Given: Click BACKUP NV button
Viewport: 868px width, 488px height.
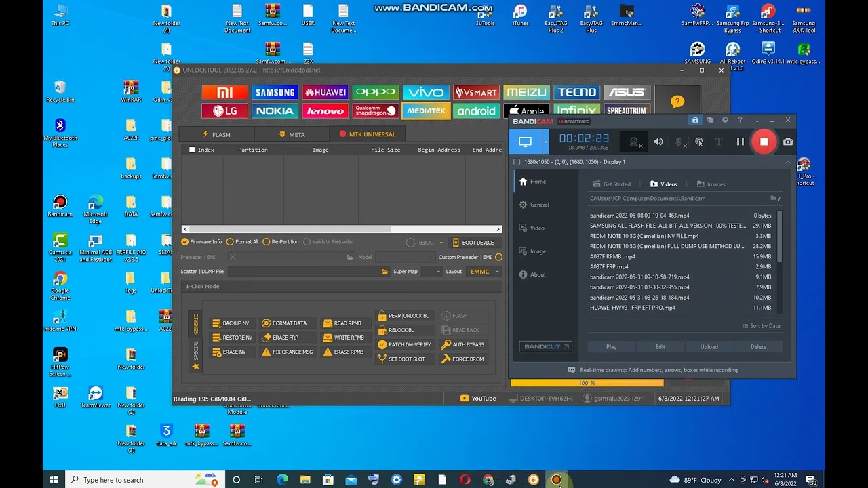Looking at the screenshot, I should click(x=231, y=323).
